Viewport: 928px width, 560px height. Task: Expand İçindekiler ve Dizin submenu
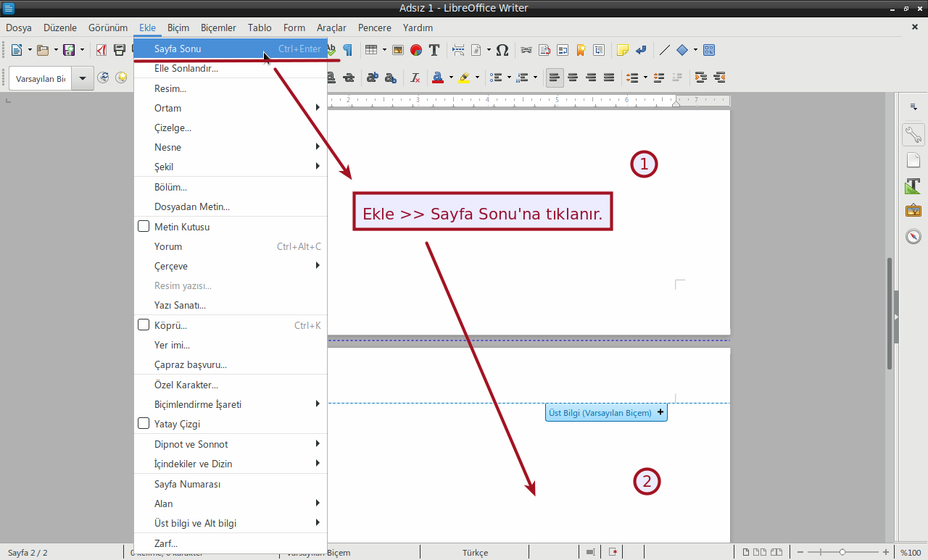[x=231, y=464]
